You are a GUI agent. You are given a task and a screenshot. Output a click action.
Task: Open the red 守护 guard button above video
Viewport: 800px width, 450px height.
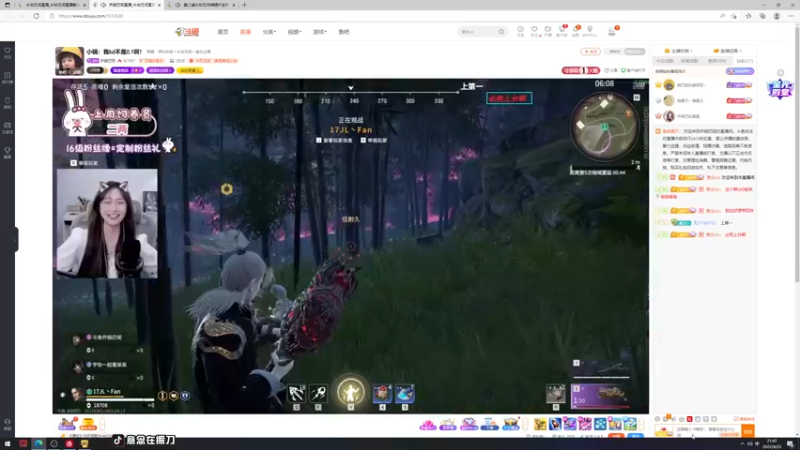[x=581, y=70]
